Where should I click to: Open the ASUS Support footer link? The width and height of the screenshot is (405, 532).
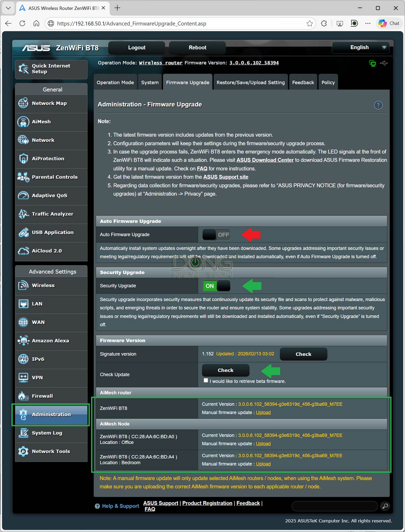(x=161, y=503)
